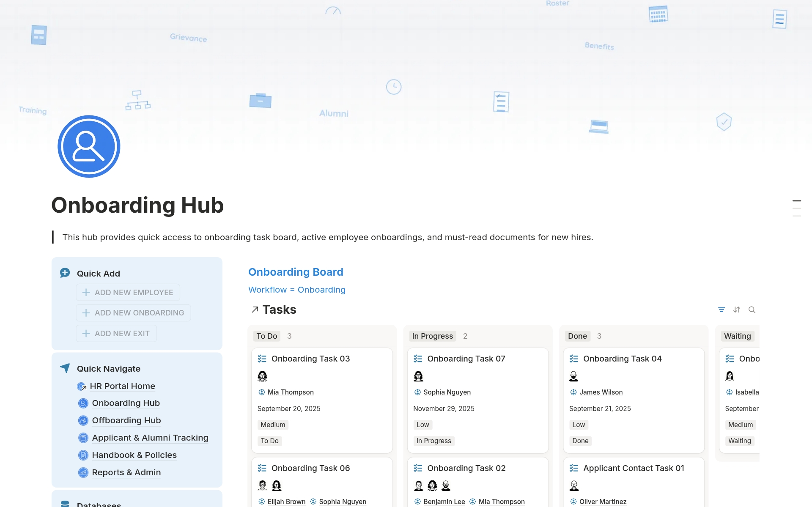
Task: Click the Applicant & Alumni Tracking icon
Action: [x=83, y=438]
